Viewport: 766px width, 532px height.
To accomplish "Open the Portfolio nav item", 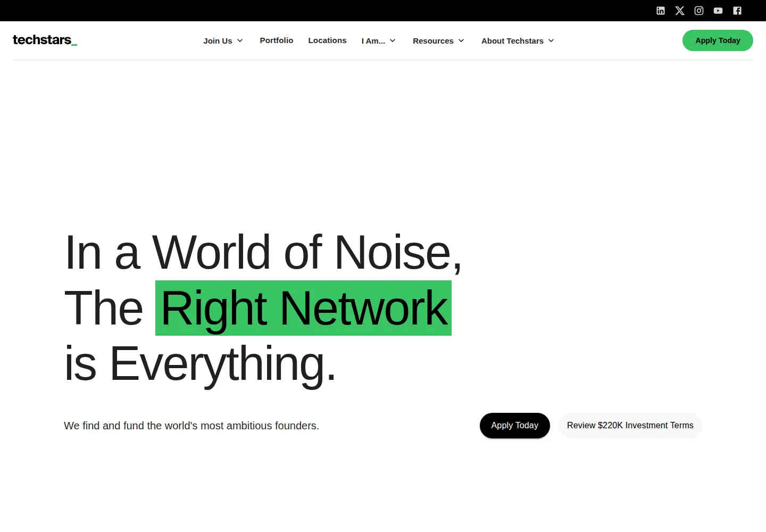I will [x=277, y=40].
